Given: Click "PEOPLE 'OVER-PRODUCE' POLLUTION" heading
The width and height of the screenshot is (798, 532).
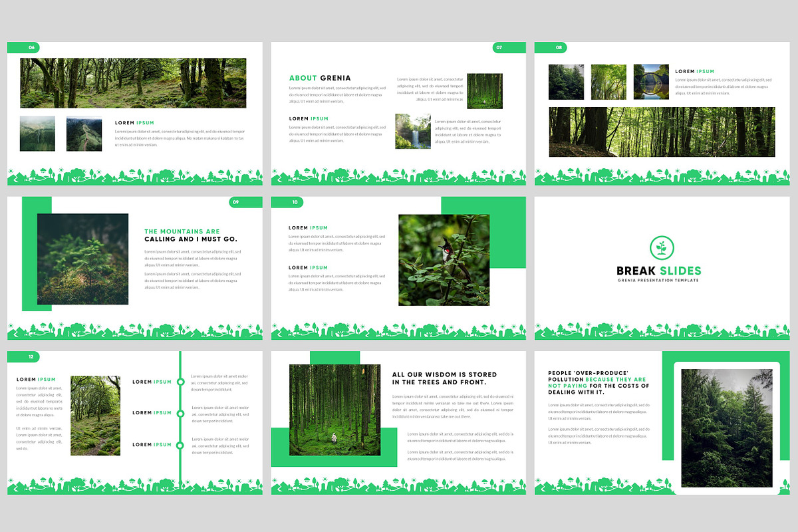Looking at the screenshot, I should coord(589,376).
